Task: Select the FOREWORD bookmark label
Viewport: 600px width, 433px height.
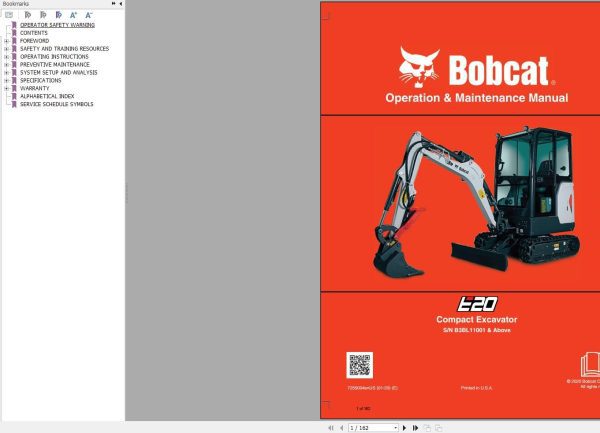Action: (34, 41)
